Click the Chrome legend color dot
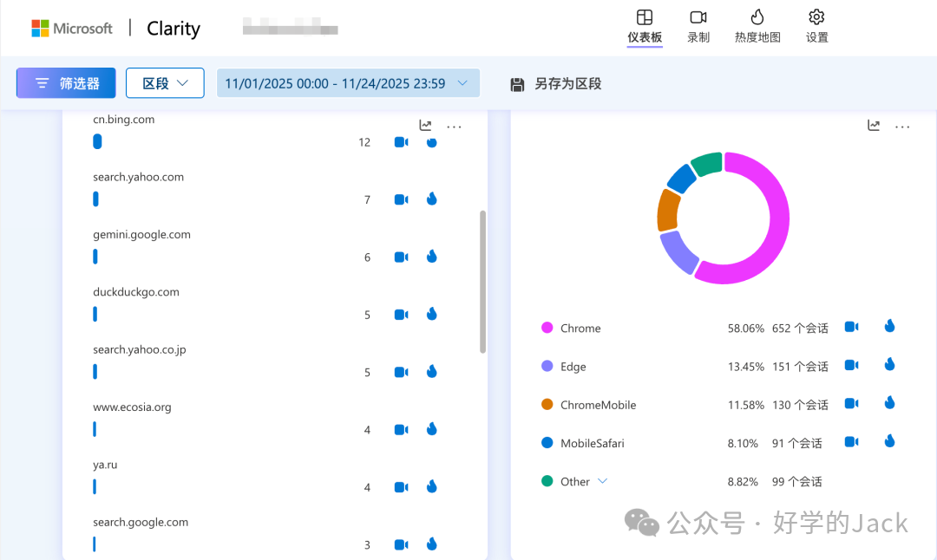Screen dimensions: 937x560 pyautogui.click(x=547, y=327)
